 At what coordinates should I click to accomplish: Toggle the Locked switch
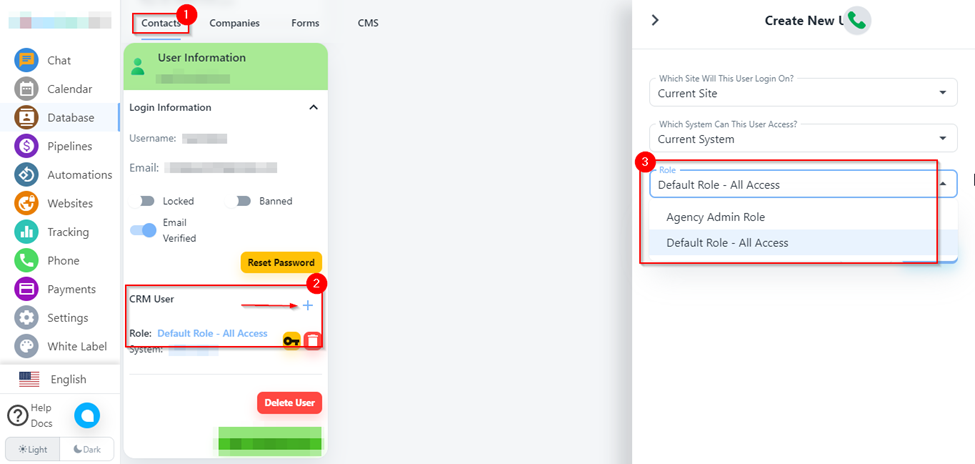(x=143, y=201)
